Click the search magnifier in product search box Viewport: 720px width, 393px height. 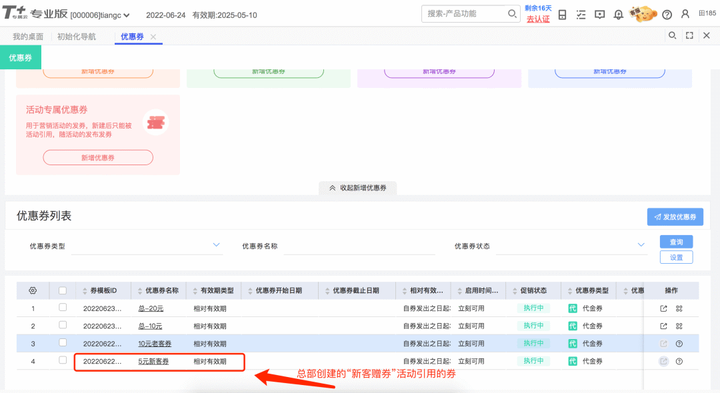click(512, 14)
